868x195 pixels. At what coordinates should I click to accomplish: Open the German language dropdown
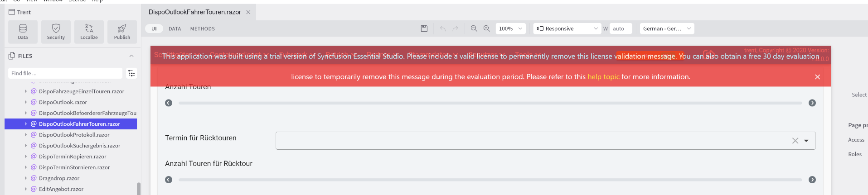[x=667, y=29]
